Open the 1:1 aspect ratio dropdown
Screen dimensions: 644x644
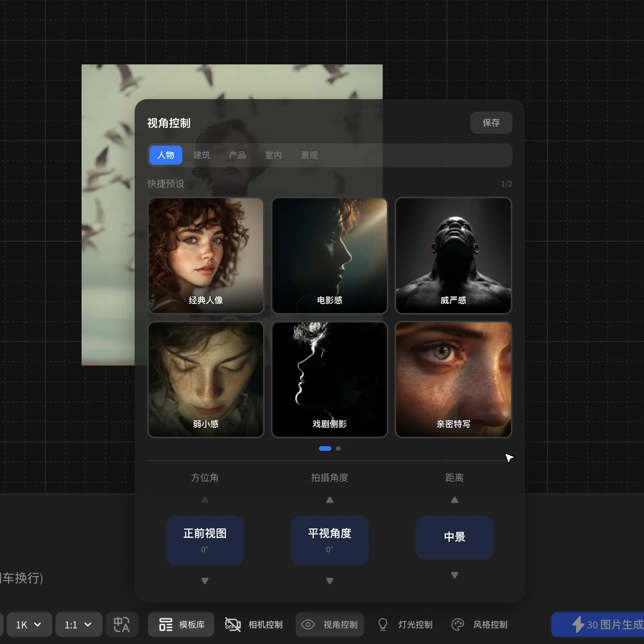pyautogui.click(x=79, y=624)
